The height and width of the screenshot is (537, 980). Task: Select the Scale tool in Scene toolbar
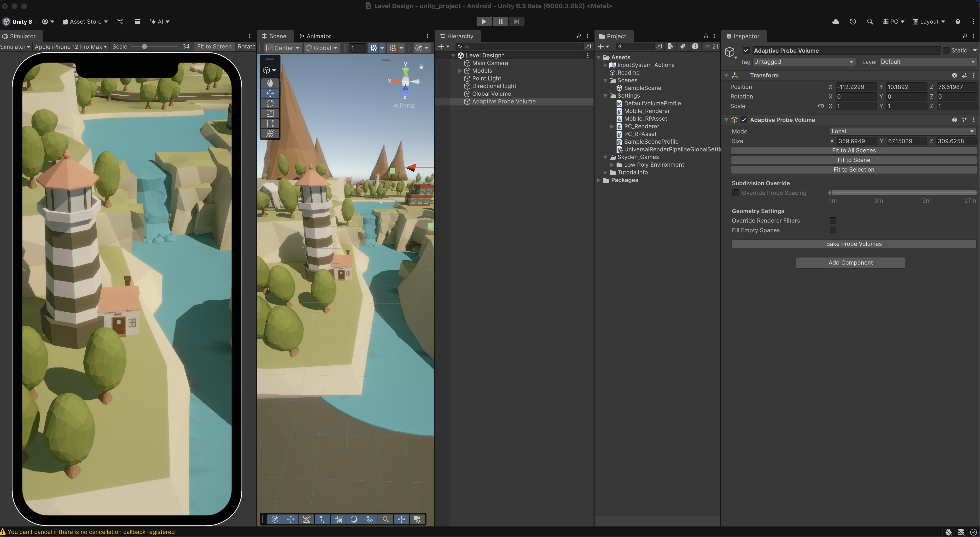270,113
